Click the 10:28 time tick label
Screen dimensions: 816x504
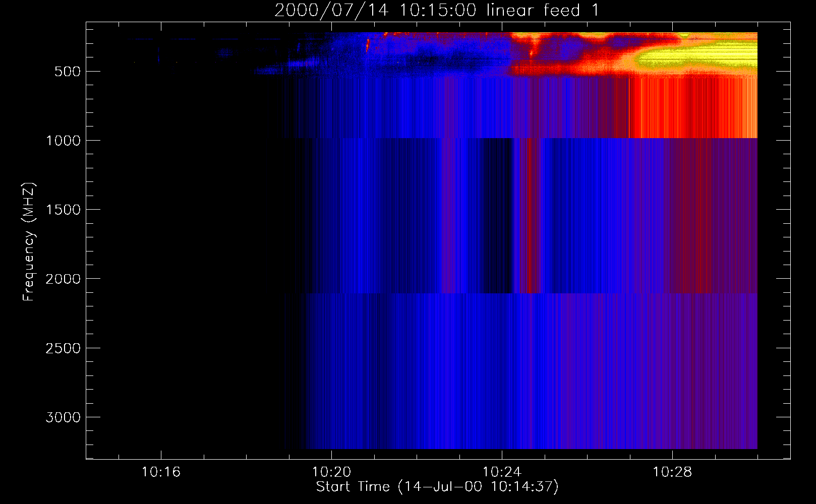672,472
